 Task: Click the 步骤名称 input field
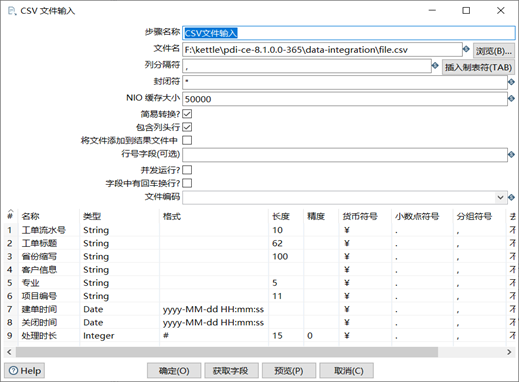click(x=349, y=33)
